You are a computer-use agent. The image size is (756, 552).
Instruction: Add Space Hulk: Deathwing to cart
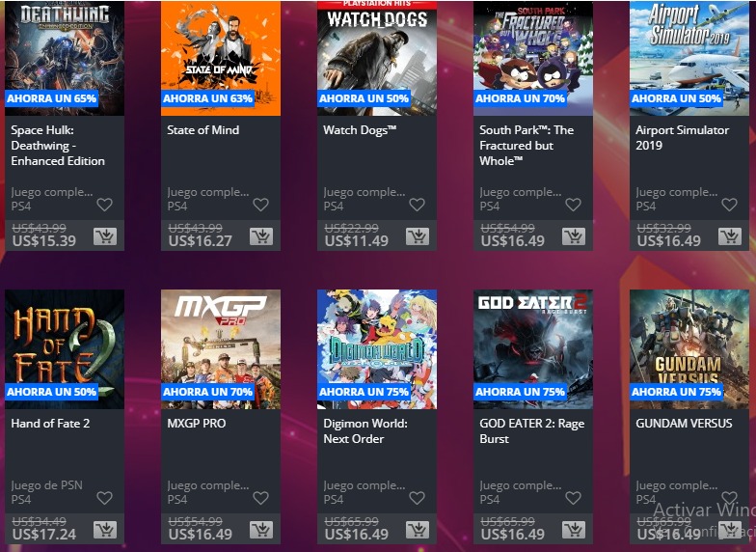105,236
